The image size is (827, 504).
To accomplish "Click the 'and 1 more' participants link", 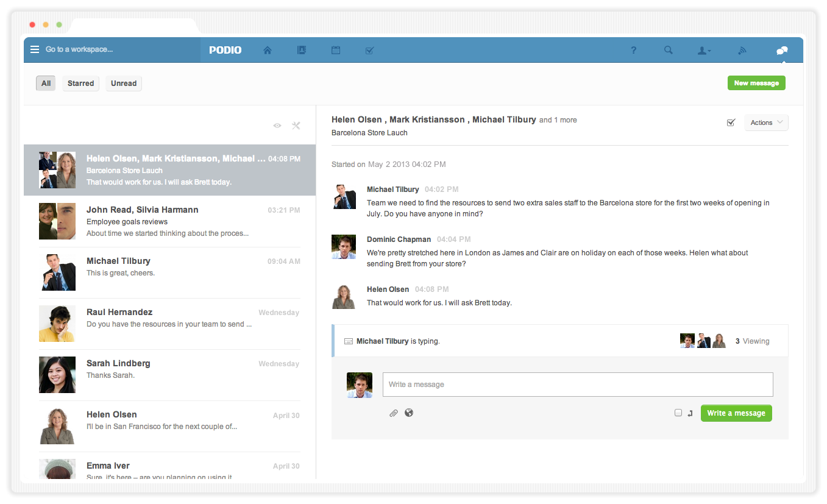I will click(558, 120).
